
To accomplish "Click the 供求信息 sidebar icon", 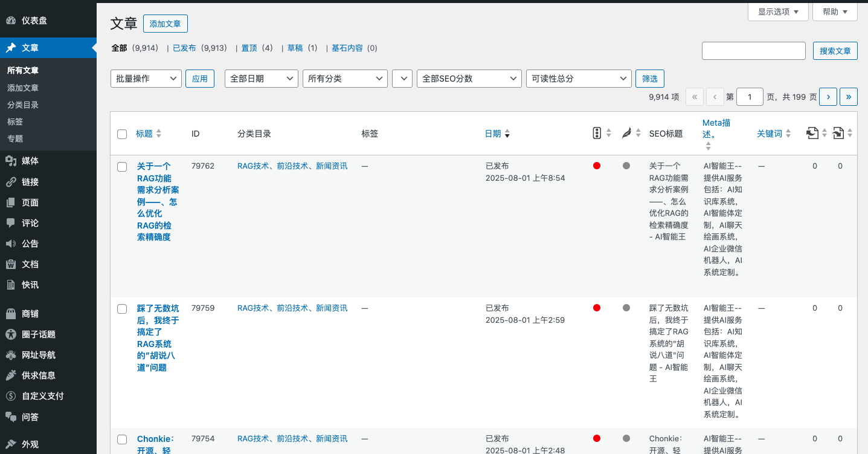I will pyautogui.click(x=11, y=375).
